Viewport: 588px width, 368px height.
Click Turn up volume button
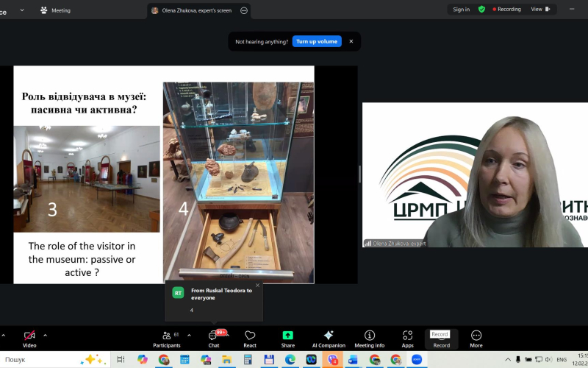317,41
